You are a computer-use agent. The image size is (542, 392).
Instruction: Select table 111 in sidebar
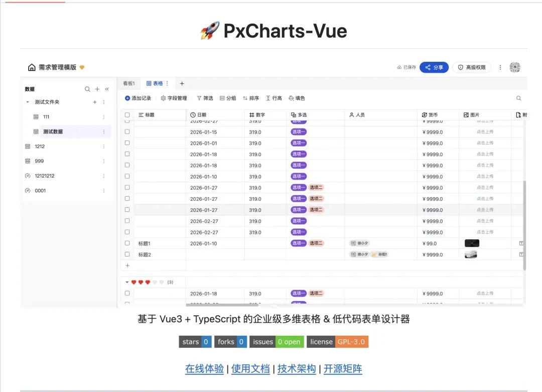click(46, 117)
